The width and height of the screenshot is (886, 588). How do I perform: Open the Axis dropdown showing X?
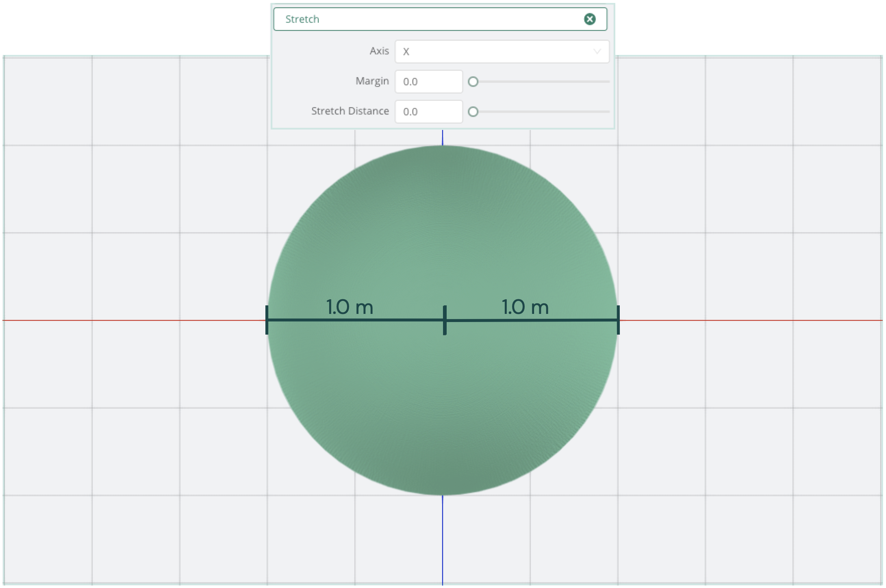coord(502,52)
